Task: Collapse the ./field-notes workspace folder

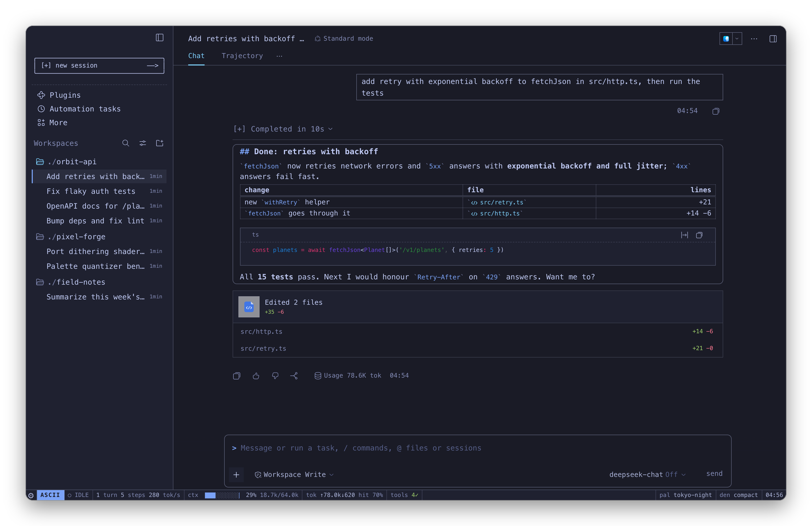Action: point(71,282)
